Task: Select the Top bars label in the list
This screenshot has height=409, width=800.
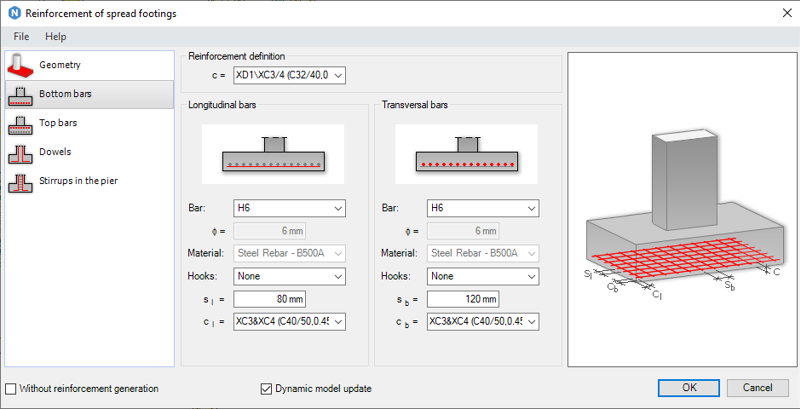Action: click(x=58, y=123)
